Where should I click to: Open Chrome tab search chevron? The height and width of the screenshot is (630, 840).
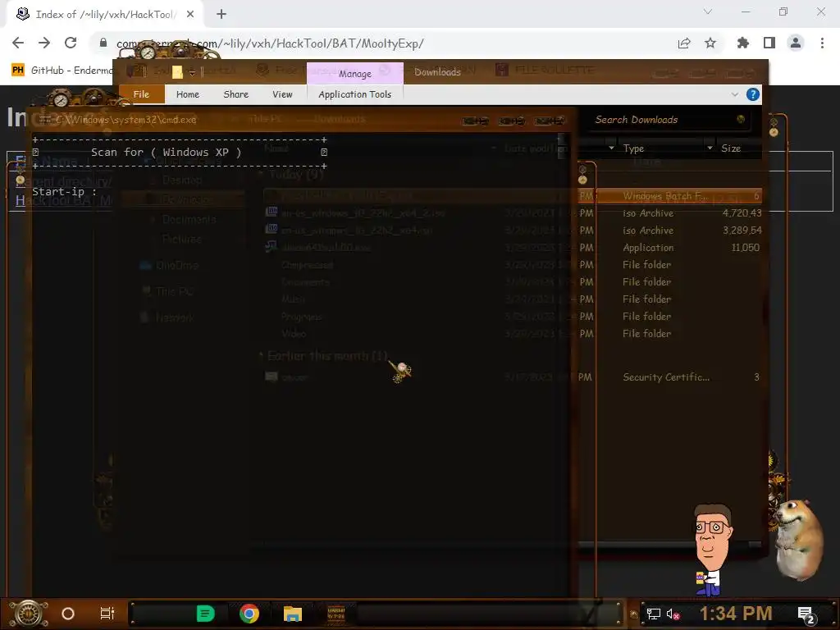(708, 11)
